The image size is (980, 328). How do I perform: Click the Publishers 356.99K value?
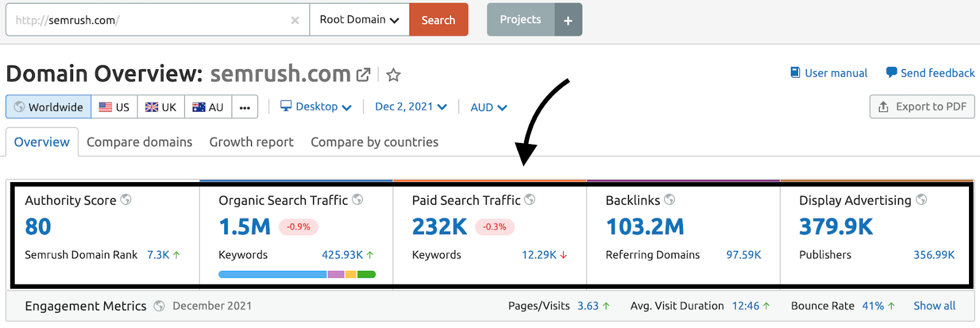click(x=934, y=254)
